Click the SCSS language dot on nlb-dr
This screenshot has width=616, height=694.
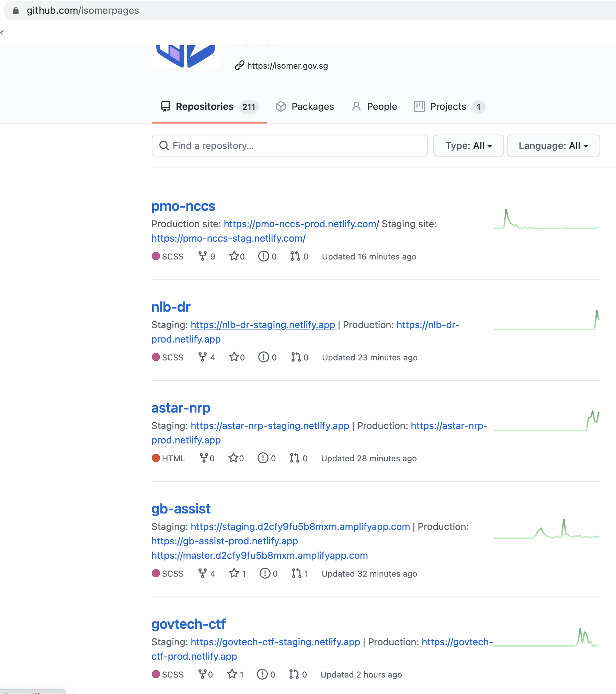pos(156,357)
